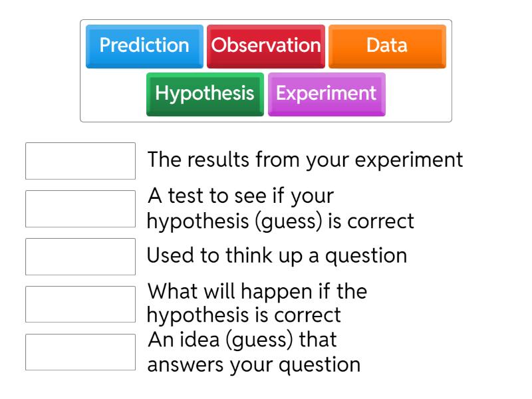
Task: Select the Observation word tile
Action: point(266,46)
